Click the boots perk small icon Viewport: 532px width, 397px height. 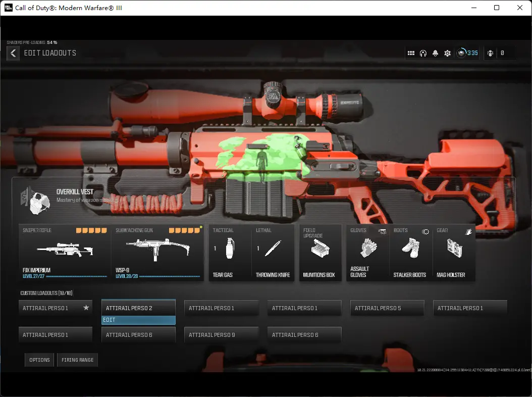425,232
